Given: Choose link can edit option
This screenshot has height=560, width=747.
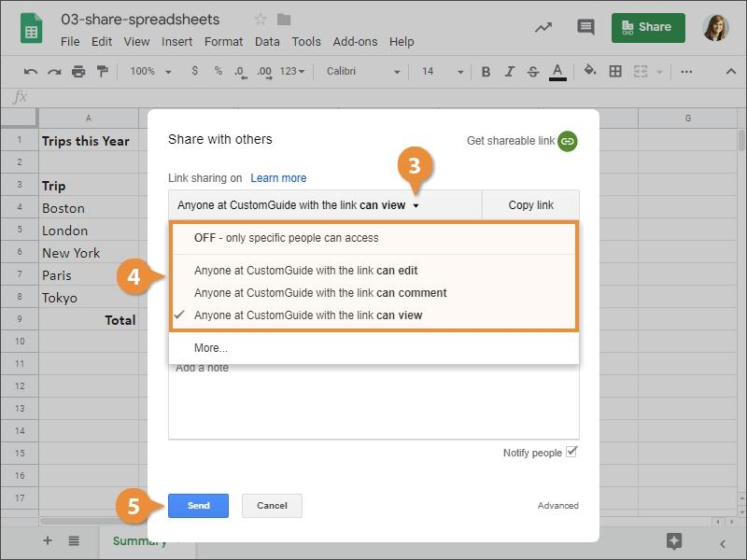Looking at the screenshot, I should pyautogui.click(x=374, y=271).
